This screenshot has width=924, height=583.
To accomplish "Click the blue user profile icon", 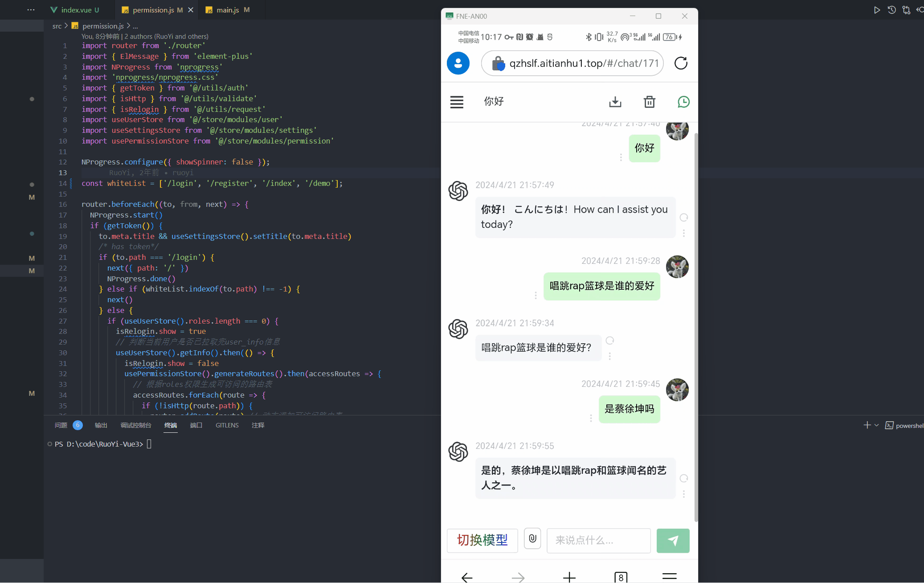I will pyautogui.click(x=458, y=63).
